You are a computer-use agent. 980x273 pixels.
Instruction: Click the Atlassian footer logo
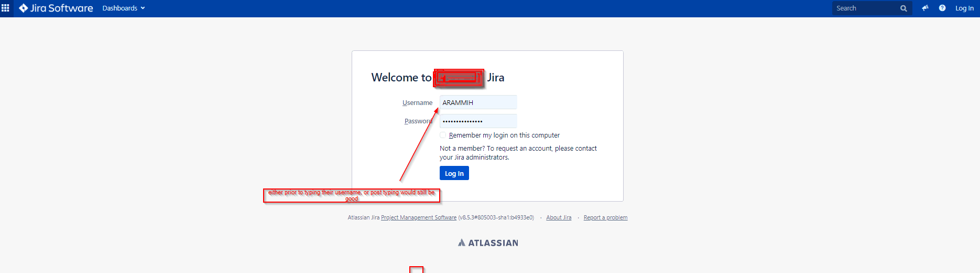point(488,243)
